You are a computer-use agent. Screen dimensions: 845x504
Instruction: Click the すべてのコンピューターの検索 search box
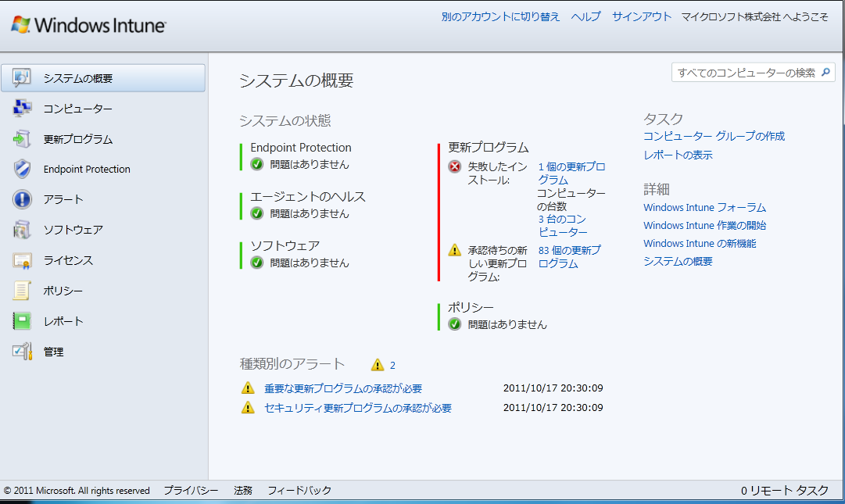click(745, 73)
